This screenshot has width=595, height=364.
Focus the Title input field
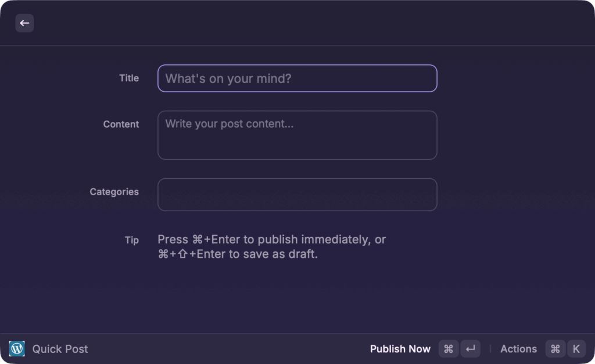click(297, 78)
